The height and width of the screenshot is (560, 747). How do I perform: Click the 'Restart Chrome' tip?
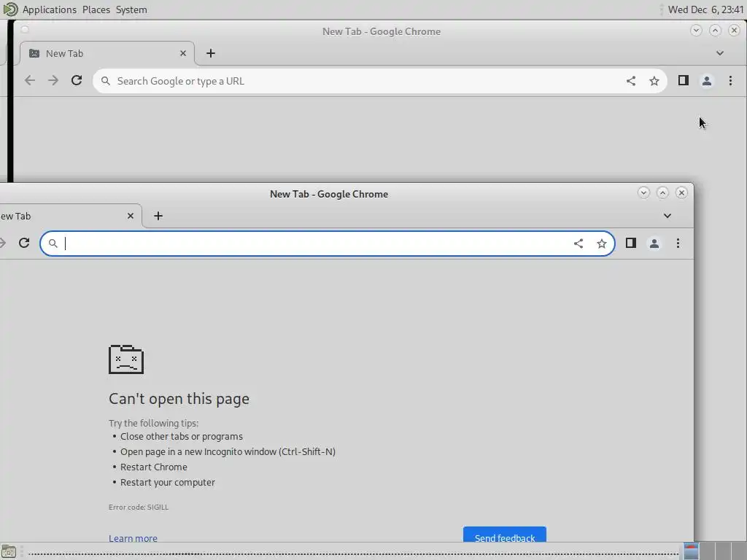[x=153, y=467]
